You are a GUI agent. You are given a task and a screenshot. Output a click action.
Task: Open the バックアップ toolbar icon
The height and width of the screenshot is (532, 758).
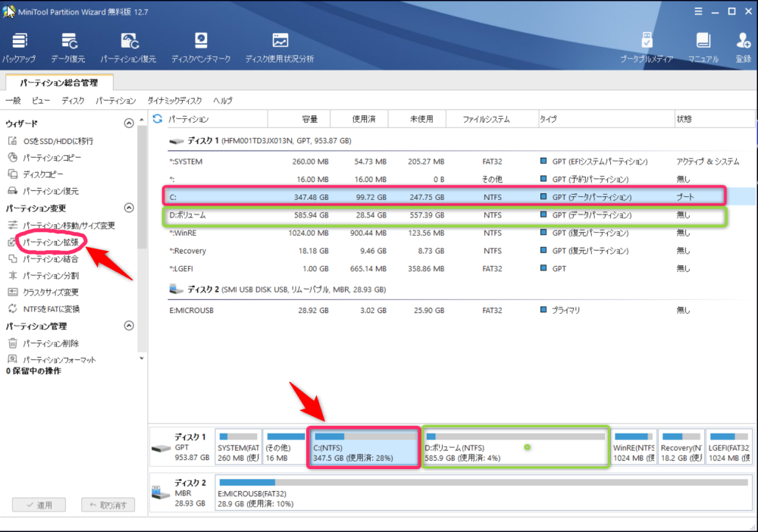click(x=19, y=47)
